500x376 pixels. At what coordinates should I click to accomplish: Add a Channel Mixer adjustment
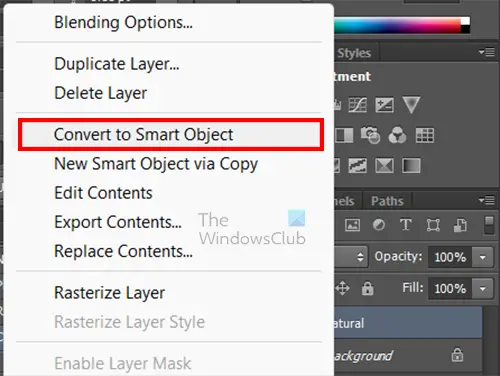[x=397, y=135]
